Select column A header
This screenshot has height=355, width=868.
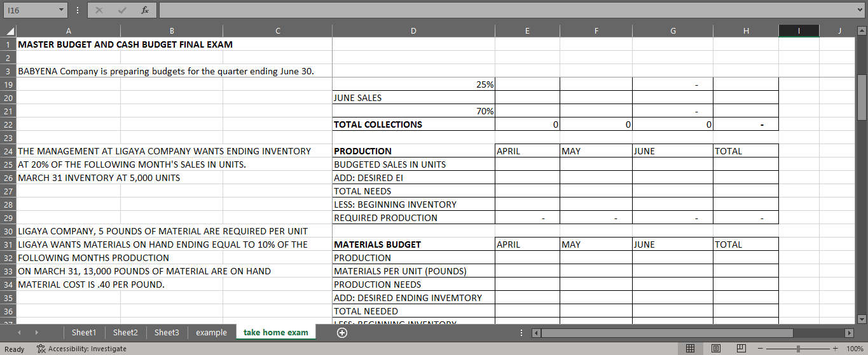[x=69, y=30]
